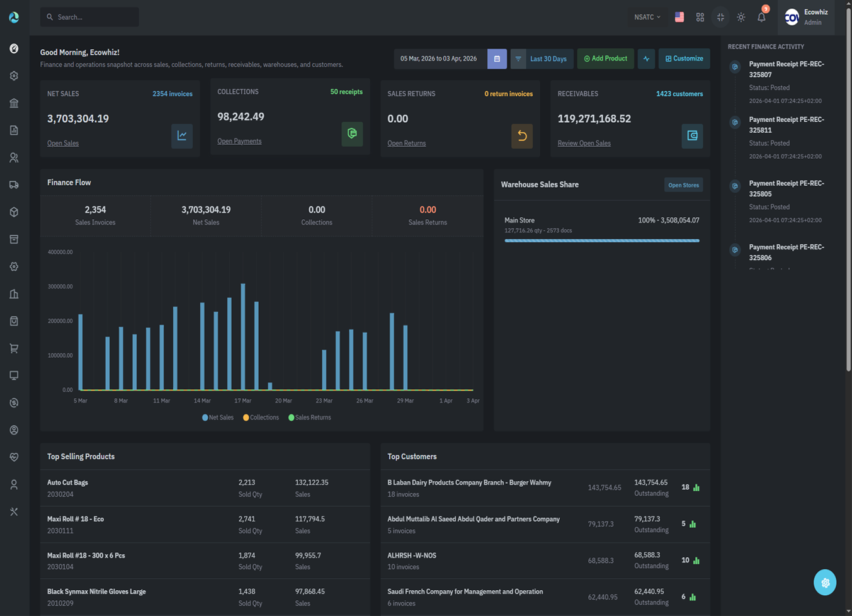Click the calendar icon beside date range
This screenshot has width=852, height=616.
[x=497, y=59]
